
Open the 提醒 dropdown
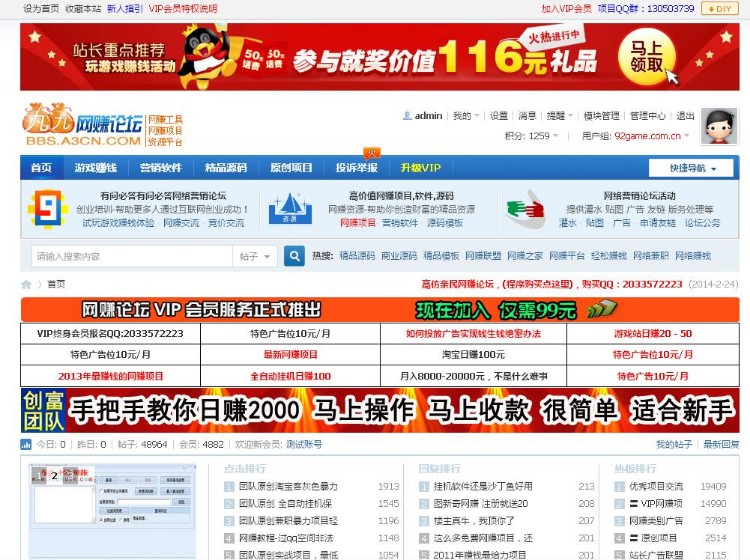559,116
